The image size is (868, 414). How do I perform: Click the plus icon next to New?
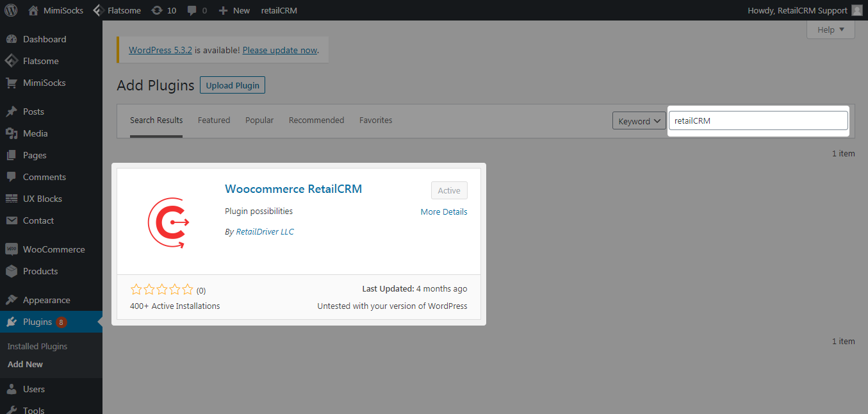223,10
